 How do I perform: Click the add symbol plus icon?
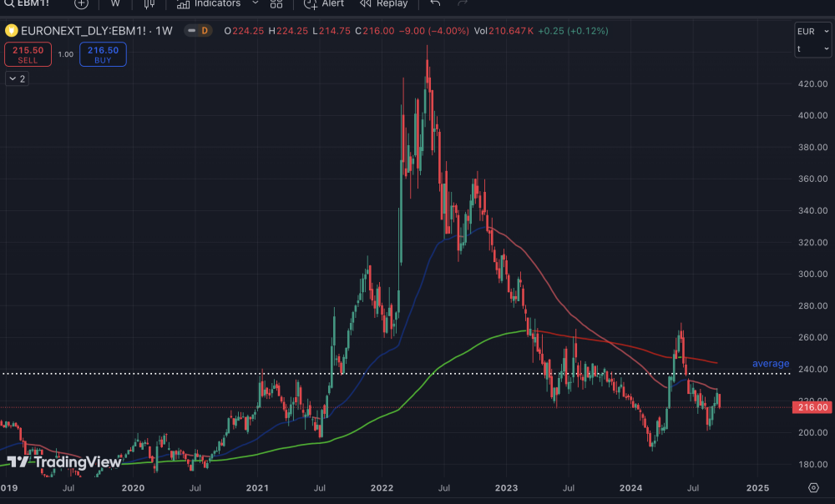81,3
